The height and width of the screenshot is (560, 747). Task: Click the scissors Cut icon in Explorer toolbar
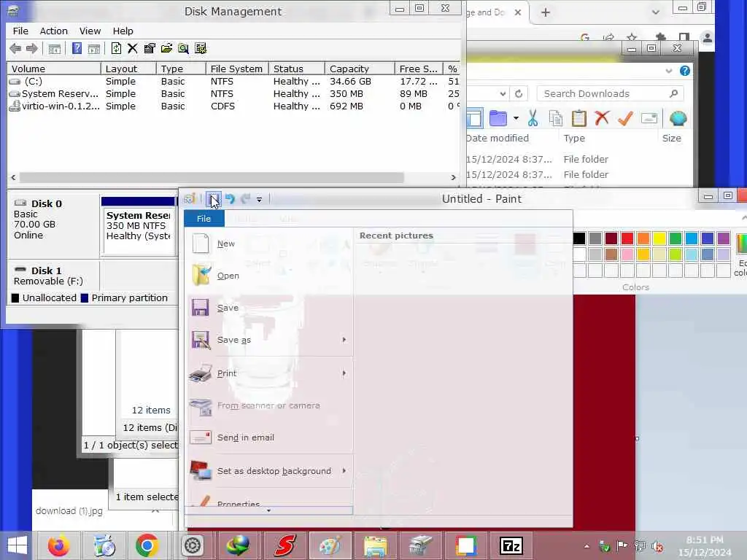[x=533, y=118]
